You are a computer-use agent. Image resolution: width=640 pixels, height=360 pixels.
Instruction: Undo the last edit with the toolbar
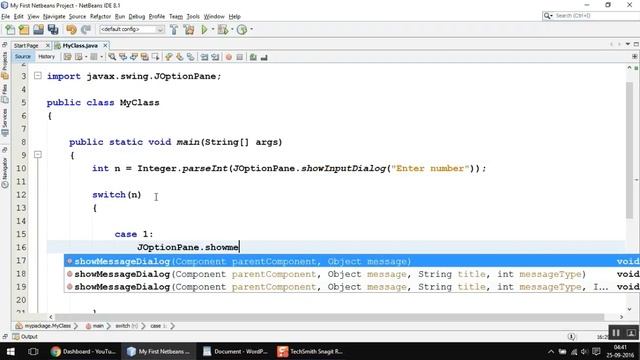tap(71, 29)
